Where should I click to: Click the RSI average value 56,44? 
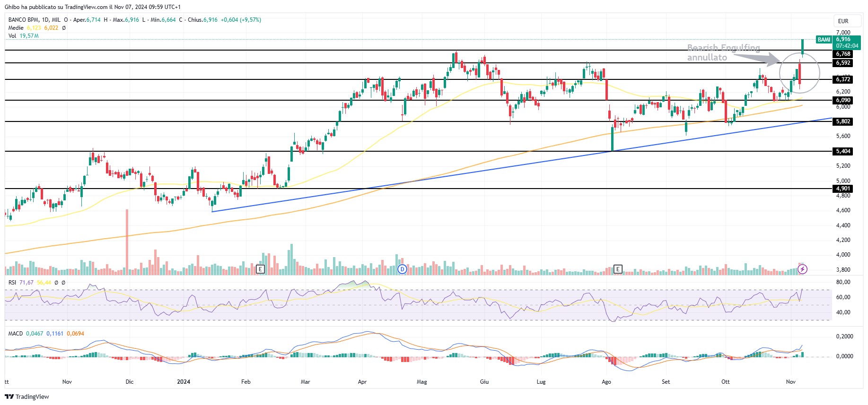[44, 283]
